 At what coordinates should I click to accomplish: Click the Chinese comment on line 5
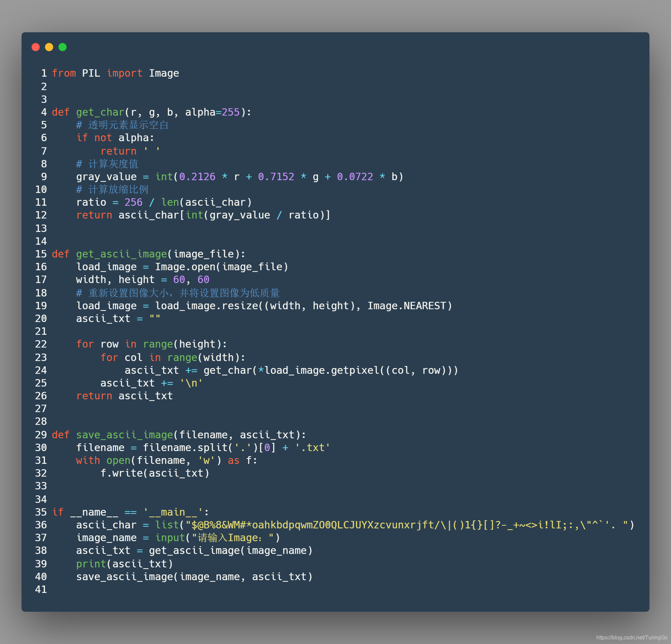pos(123,125)
